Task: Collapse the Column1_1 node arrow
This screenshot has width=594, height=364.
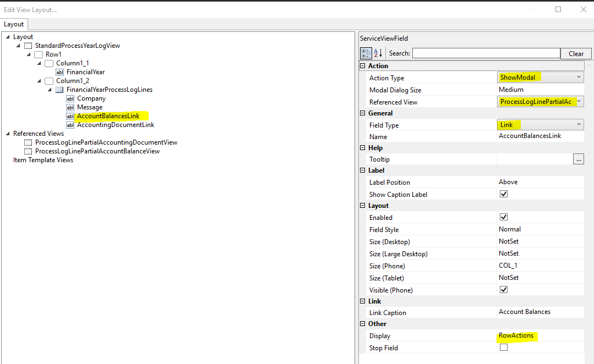Action: 39,63
